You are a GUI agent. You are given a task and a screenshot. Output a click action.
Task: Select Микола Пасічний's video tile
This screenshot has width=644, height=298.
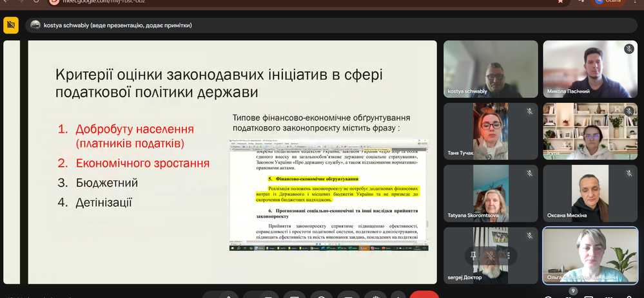pyautogui.click(x=590, y=69)
